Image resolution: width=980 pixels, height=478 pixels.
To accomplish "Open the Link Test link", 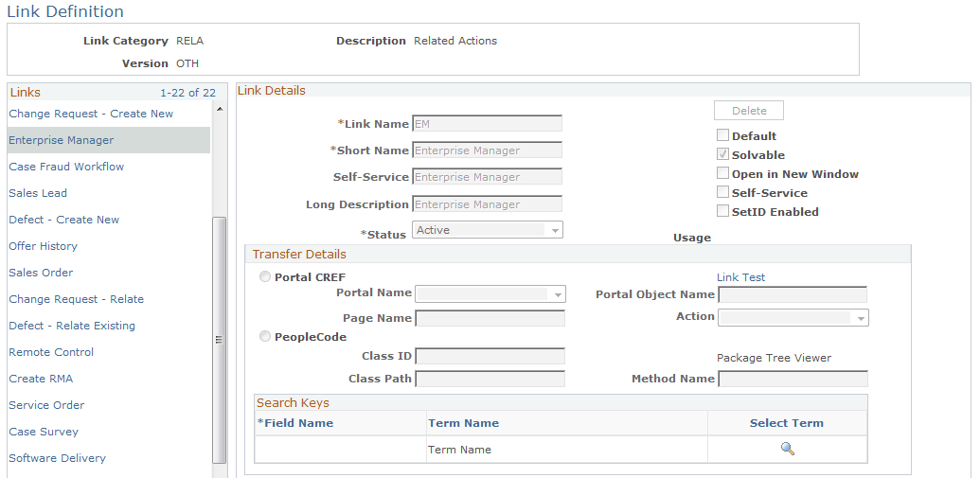I will pyautogui.click(x=740, y=277).
